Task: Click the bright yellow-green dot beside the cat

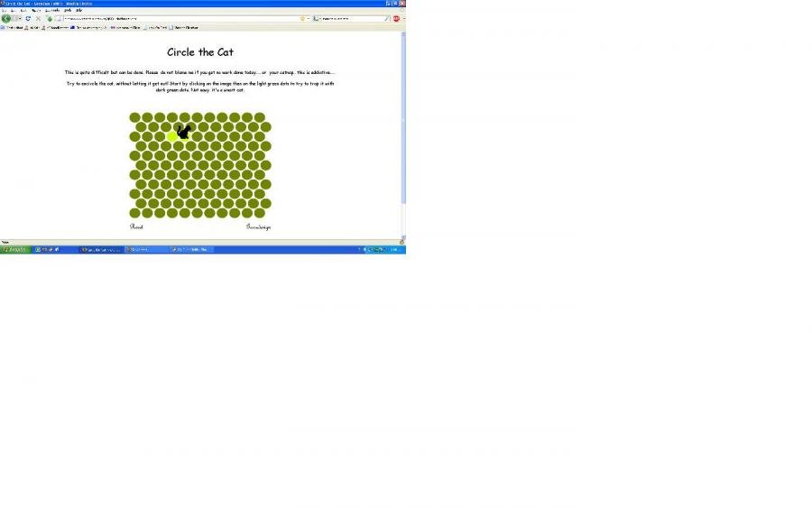Action: [172, 136]
